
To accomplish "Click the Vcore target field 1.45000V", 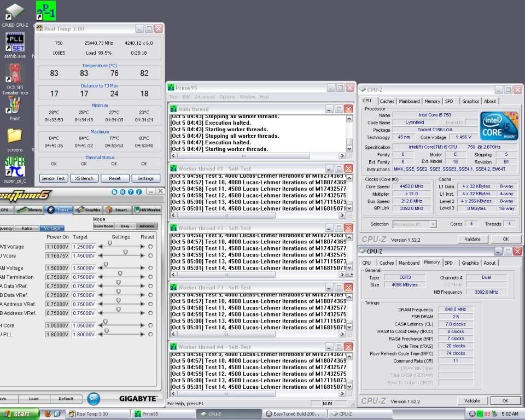I will coord(84,256).
